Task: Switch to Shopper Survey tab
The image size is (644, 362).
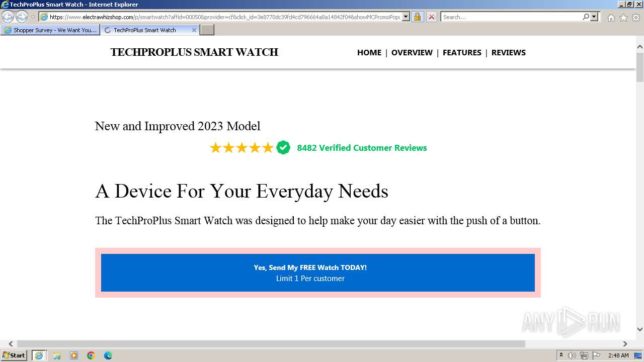Action: tap(50, 30)
